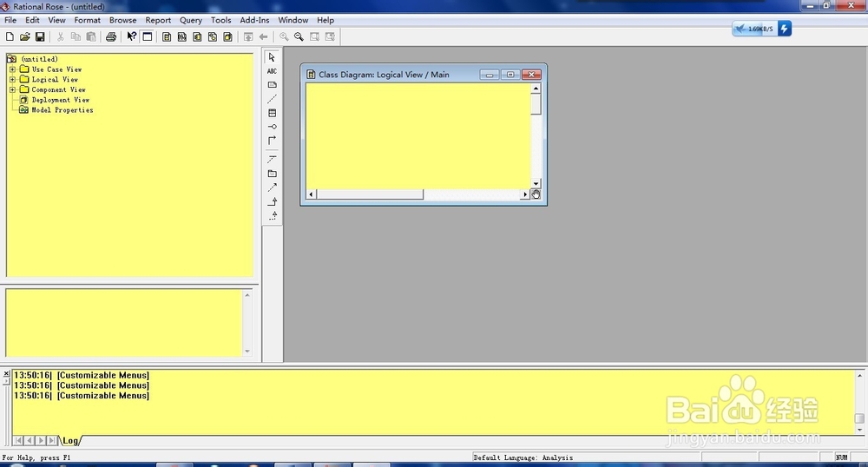The width and height of the screenshot is (868, 467).
Task: Click Browse Parent icon
Action: 248,36
